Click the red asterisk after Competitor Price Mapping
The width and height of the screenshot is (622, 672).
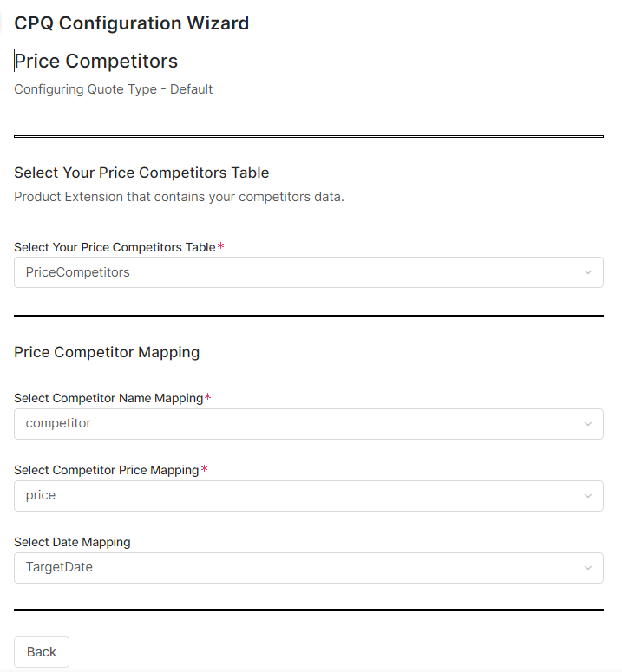[205, 470]
